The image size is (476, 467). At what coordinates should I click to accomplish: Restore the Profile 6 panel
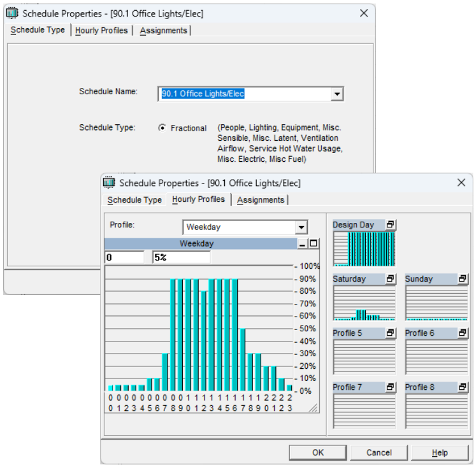463,333
